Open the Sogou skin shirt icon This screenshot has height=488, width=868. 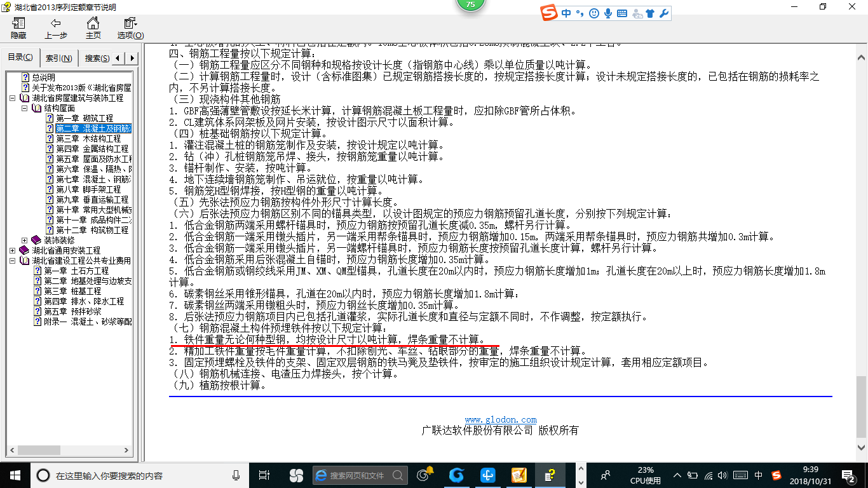pos(649,13)
